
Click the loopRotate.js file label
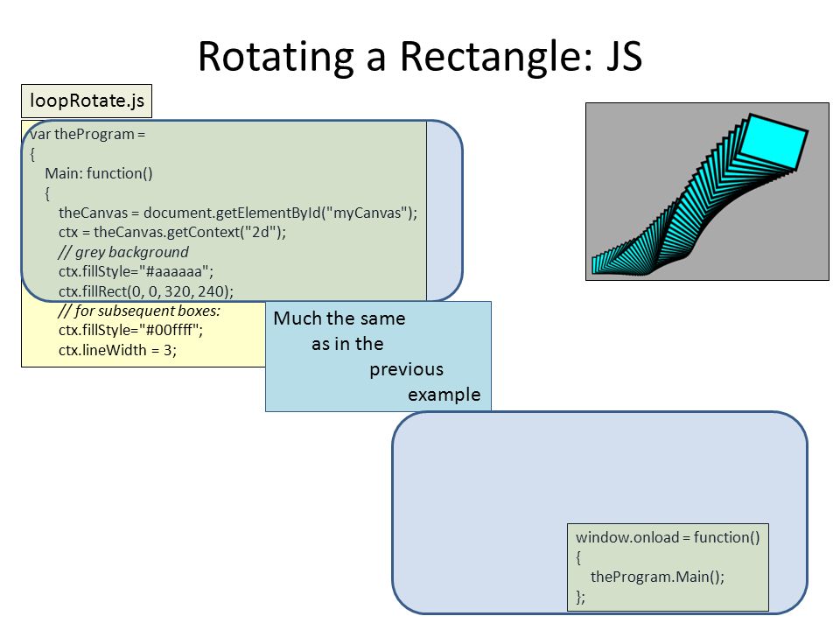tap(87, 101)
